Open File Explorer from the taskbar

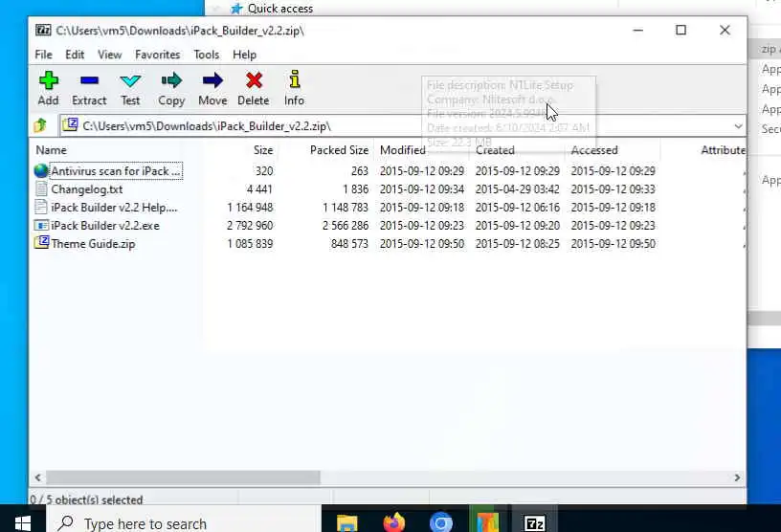point(347,523)
